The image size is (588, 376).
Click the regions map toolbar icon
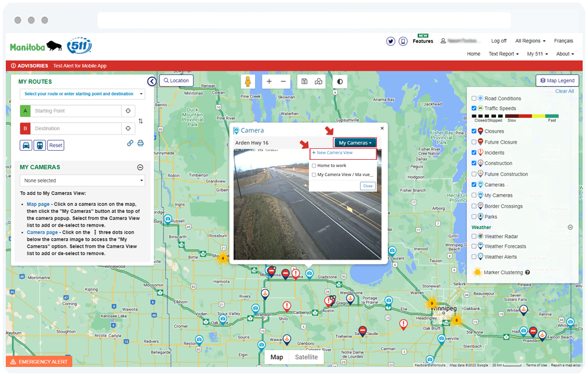point(319,82)
